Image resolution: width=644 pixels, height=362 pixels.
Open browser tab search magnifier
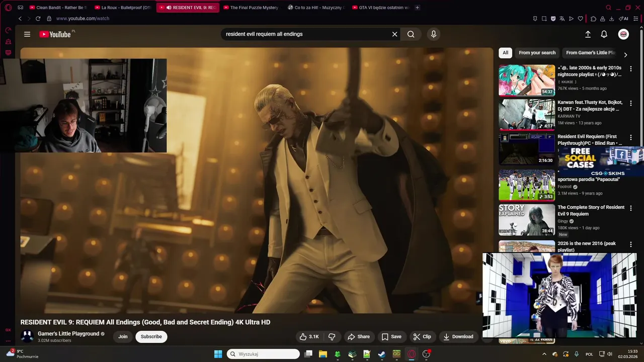608,8
